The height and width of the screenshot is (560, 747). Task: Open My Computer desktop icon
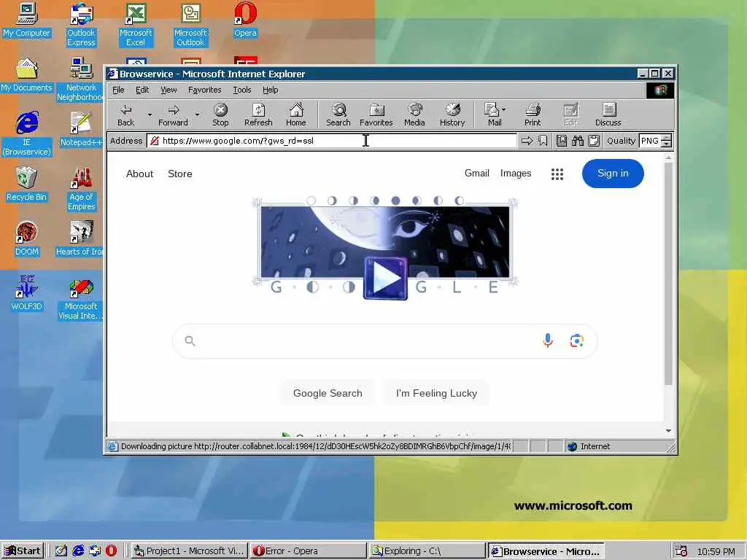(x=26, y=20)
